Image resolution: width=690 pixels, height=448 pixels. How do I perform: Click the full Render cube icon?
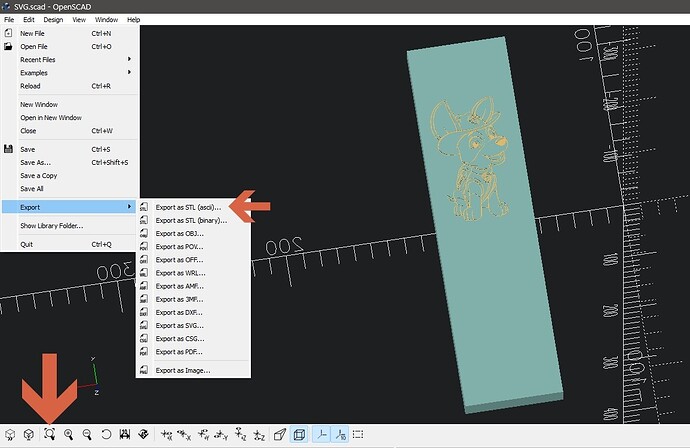pyautogui.click(x=29, y=435)
